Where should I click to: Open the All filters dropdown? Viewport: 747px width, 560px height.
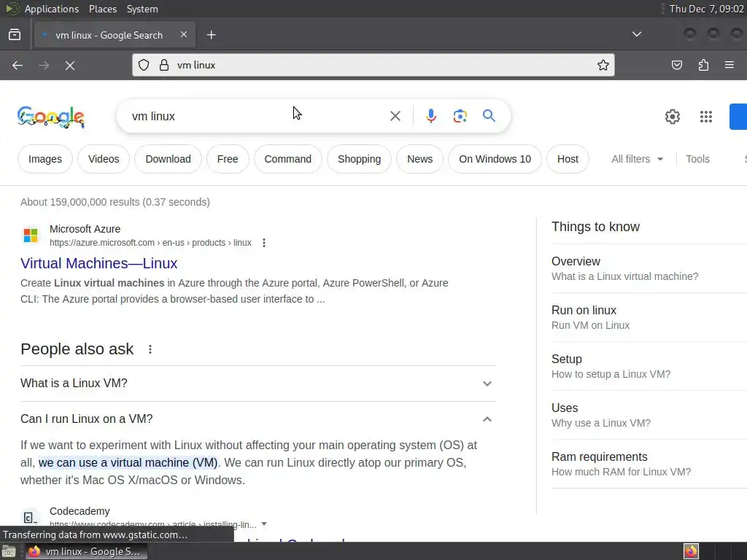pyautogui.click(x=637, y=159)
